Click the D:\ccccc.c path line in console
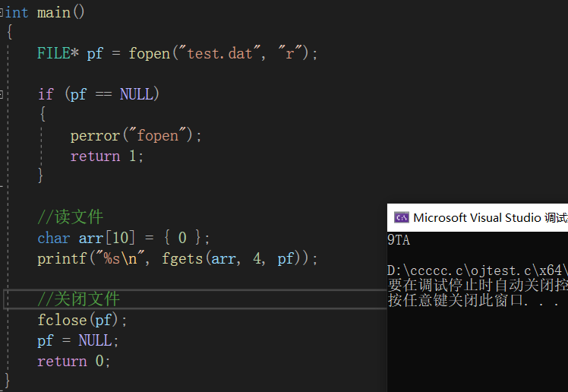 (x=478, y=270)
